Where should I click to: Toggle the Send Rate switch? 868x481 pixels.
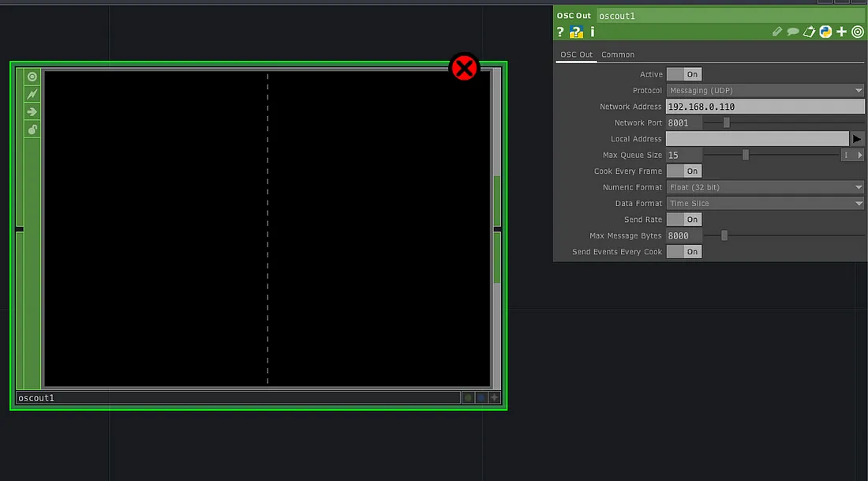(x=684, y=220)
